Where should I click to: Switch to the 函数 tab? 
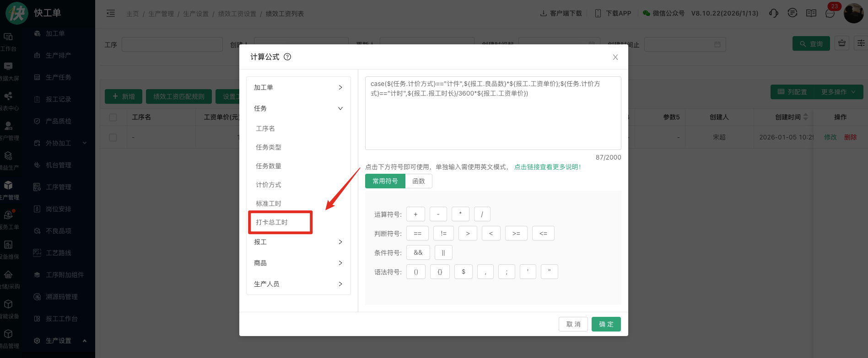418,181
